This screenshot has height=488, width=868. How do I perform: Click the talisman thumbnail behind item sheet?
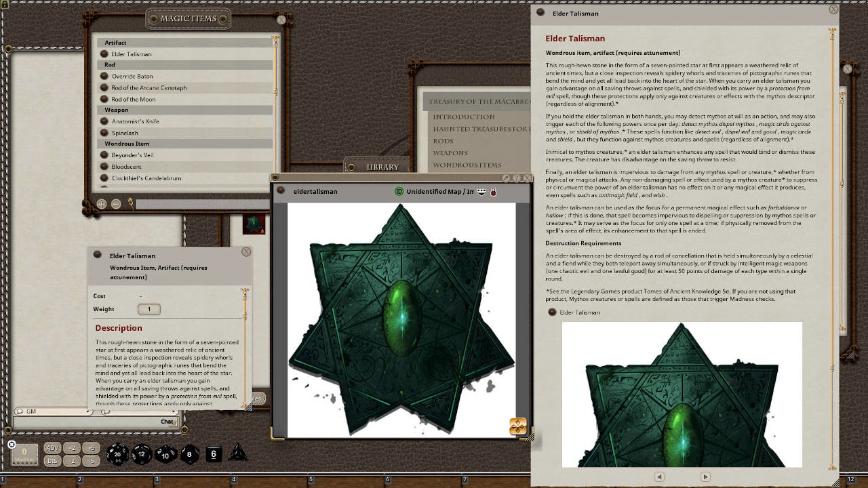pos(254,224)
